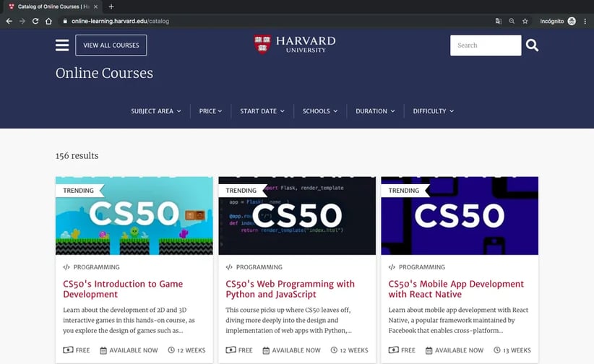
Task: Click the View All Courses button
Action: (111, 45)
